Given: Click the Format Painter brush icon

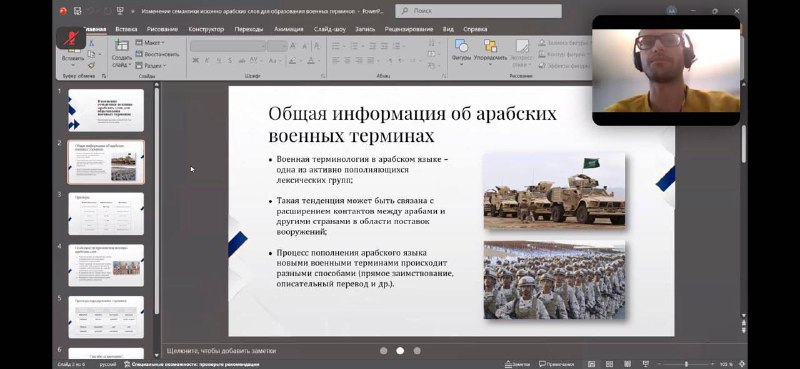Looking at the screenshot, I should coord(91,65).
